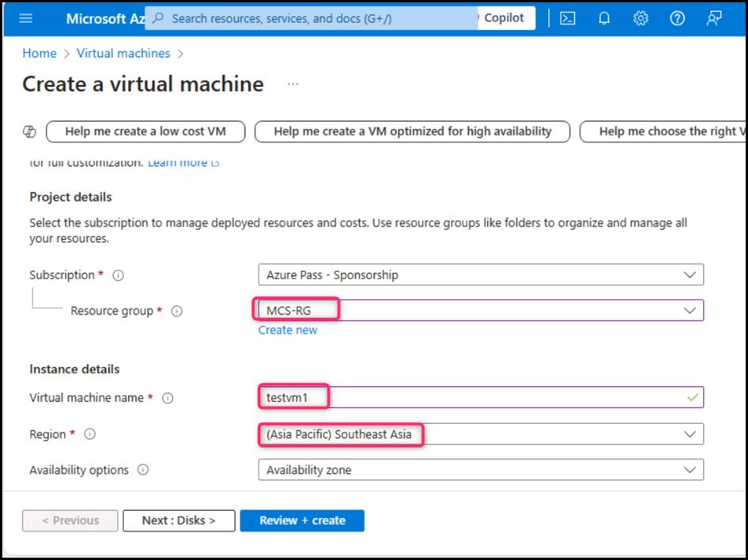Click info icon next to Resource group
This screenshot has height=560, width=748.
tap(177, 312)
